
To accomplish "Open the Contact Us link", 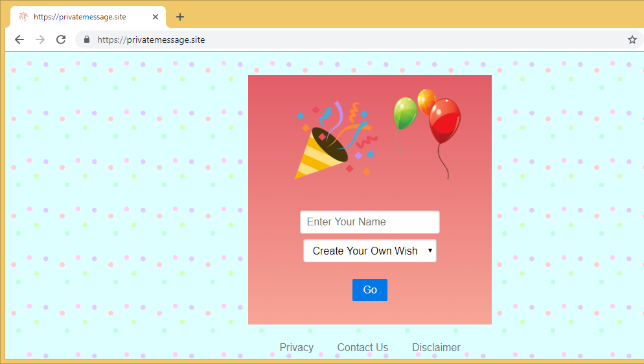I will [x=362, y=348].
